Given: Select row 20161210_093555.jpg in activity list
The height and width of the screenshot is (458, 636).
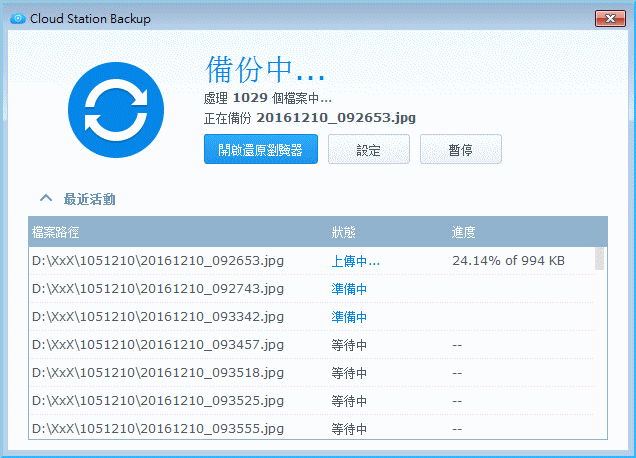Looking at the screenshot, I should coord(312,428).
